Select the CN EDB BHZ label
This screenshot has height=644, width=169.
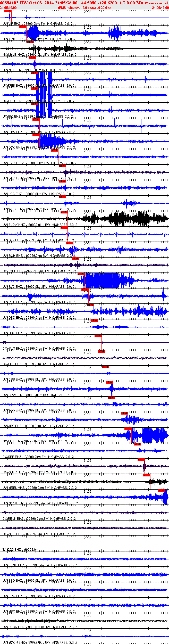(38, 364)
